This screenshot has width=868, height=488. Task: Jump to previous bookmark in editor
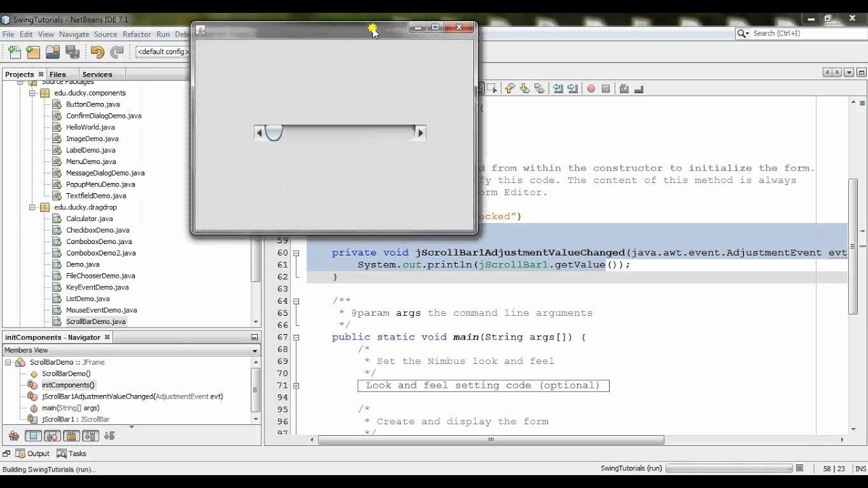point(510,88)
